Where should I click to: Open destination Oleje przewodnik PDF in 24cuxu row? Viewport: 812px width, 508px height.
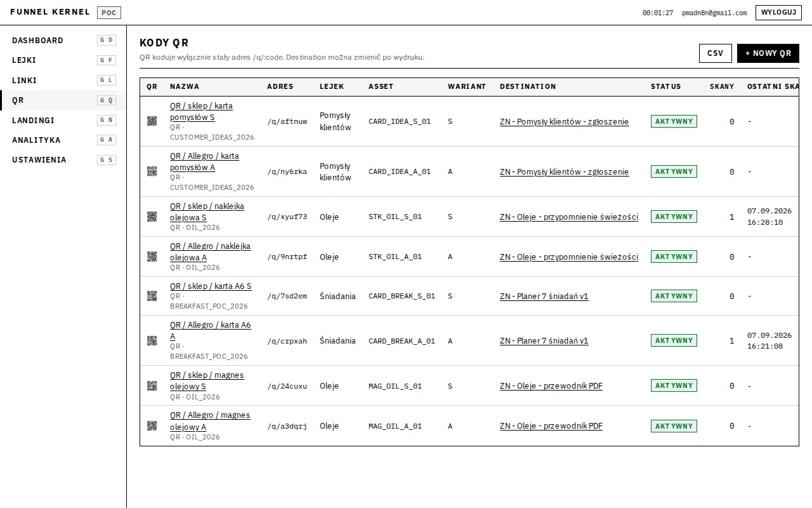(x=551, y=385)
